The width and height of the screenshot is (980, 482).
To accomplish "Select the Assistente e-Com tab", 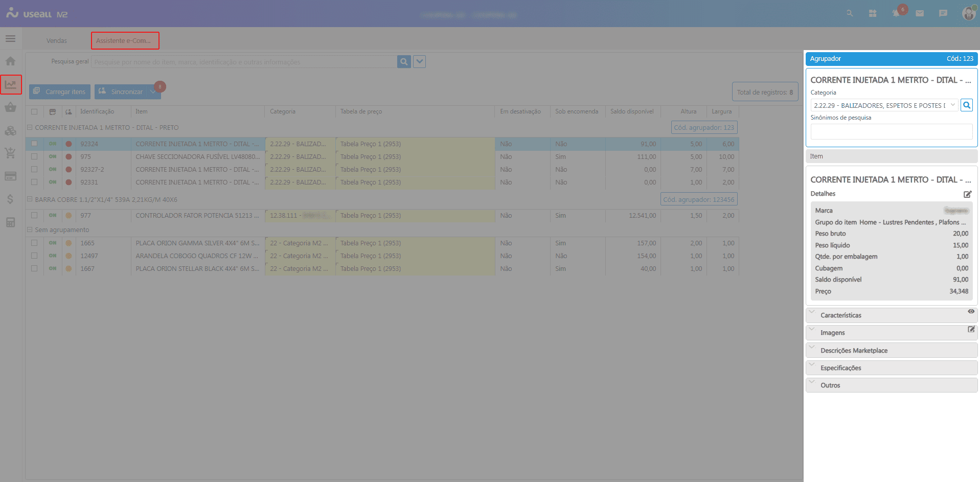I will pos(125,41).
